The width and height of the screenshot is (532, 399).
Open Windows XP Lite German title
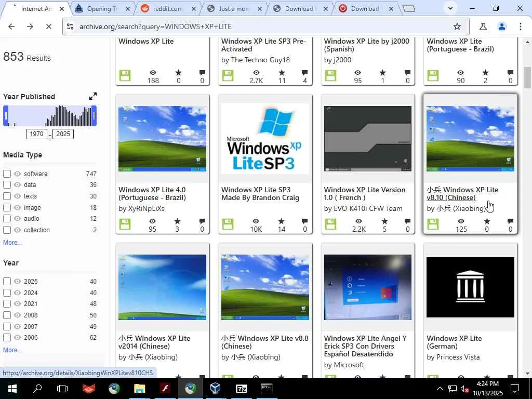point(454,342)
